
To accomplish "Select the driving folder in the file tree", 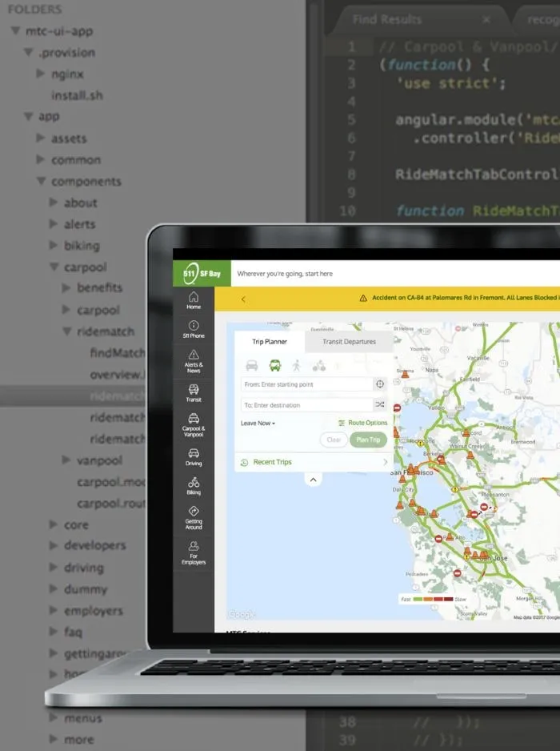I will click(x=84, y=568).
